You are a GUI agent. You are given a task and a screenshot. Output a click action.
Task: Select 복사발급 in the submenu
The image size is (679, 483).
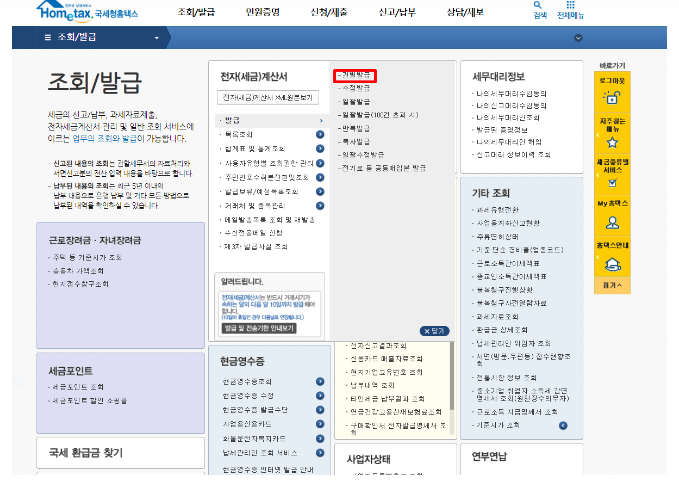(x=355, y=142)
